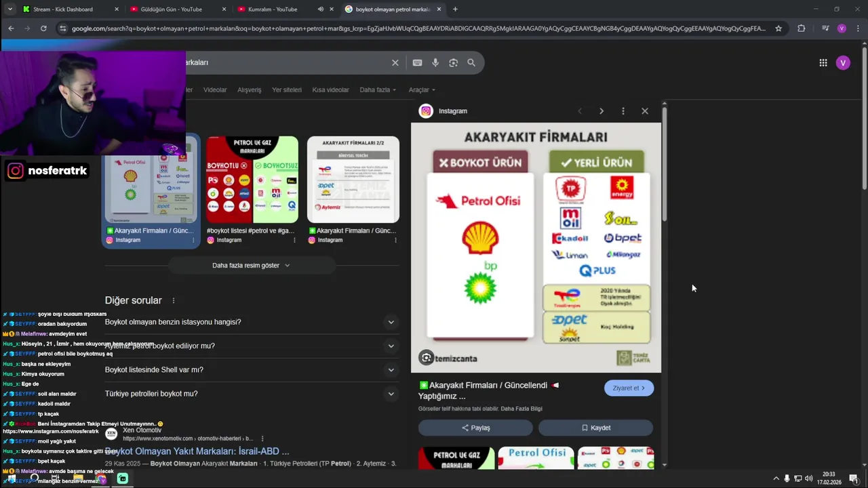The width and height of the screenshot is (868, 488).
Task: Start a voice search with the microphone
Action: [x=435, y=62]
